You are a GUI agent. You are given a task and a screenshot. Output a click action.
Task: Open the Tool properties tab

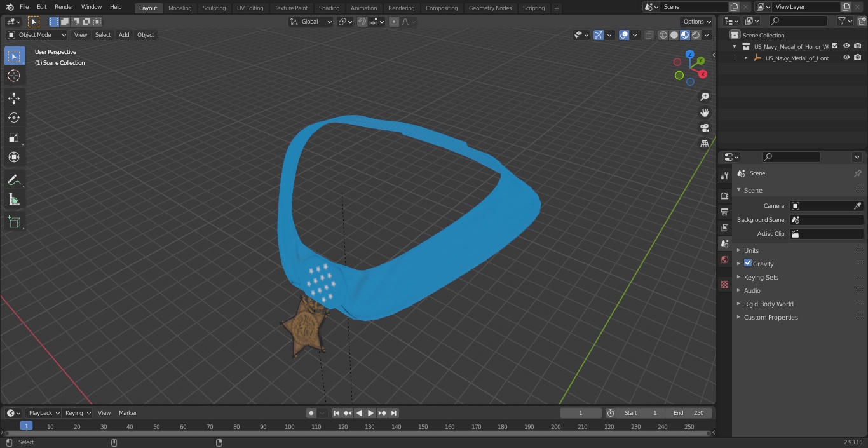724,176
